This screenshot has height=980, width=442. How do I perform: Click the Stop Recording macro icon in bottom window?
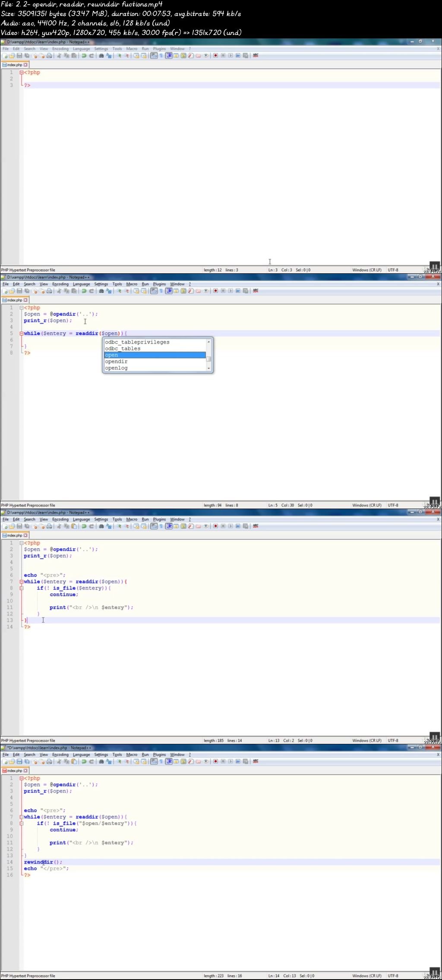coord(223,761)
